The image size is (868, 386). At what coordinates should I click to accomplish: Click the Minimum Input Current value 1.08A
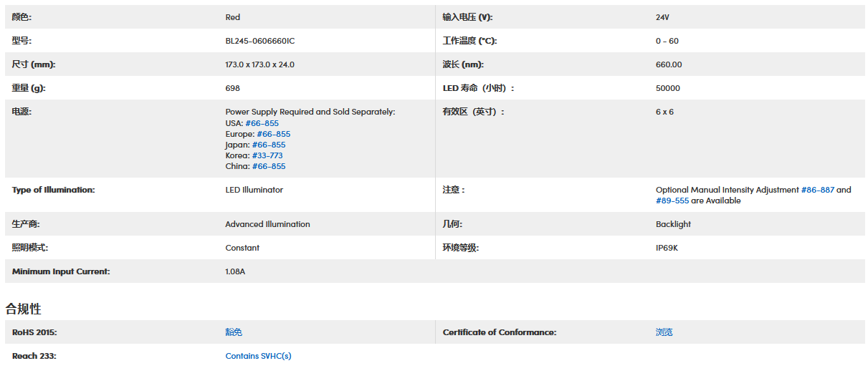click(235, 271)
